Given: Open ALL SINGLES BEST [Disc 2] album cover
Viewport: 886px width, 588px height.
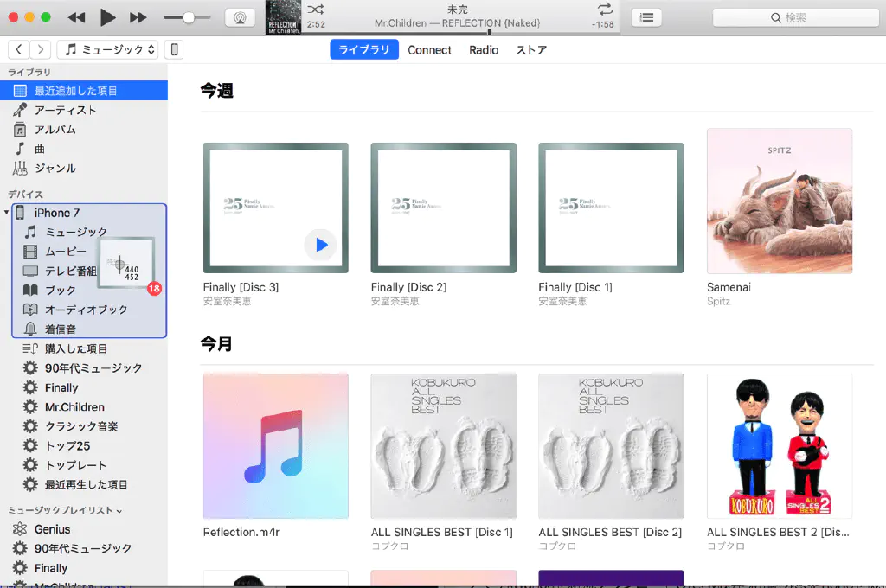Looking at the screenshot, I should tap(611, 445).
